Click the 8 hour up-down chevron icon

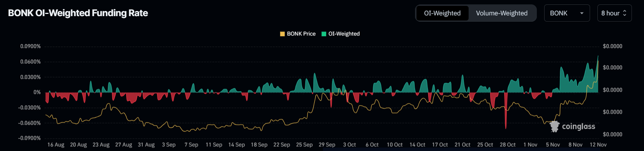[x=625, y=13]
